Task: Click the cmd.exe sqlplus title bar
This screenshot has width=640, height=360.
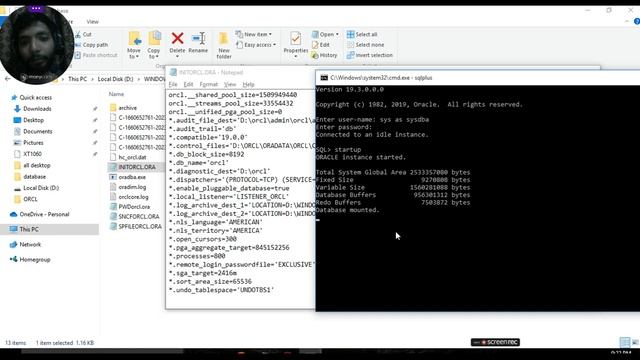Action: pyautogui.click(x=478, y=78)
